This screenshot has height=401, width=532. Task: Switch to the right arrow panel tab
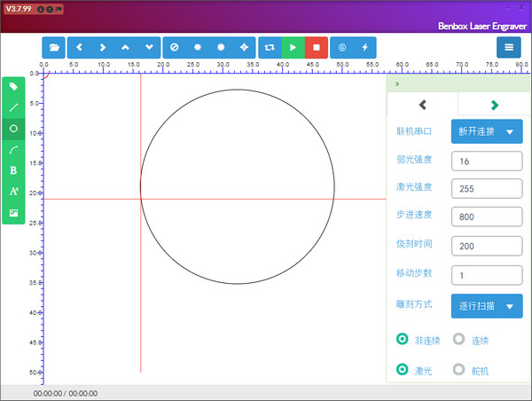coord(494,105)
